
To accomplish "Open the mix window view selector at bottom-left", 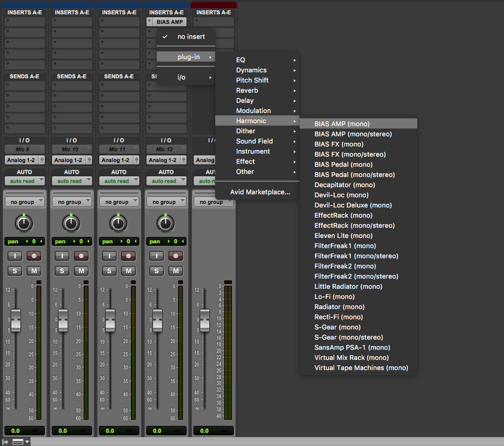I will tap(21, 442).
